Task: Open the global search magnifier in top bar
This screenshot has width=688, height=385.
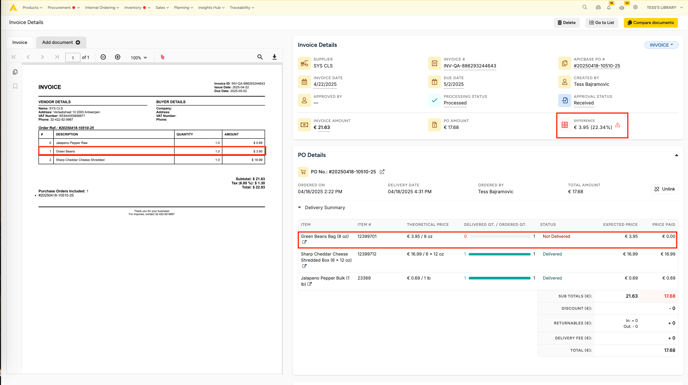Action: (584, 7)
